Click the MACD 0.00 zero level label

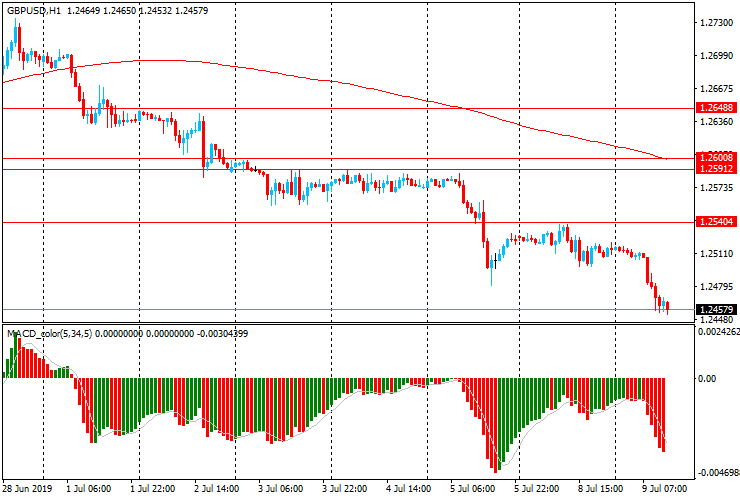coord(707,379)
